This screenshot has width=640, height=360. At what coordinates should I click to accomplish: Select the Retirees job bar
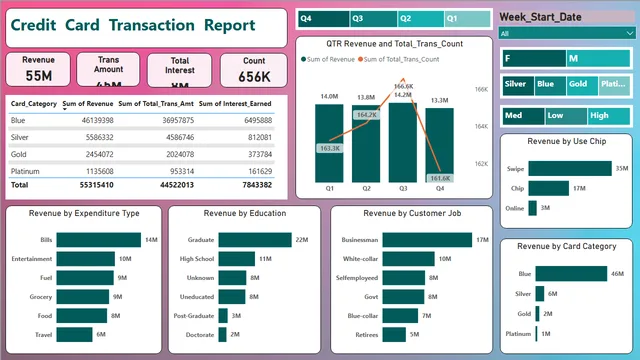394,335
